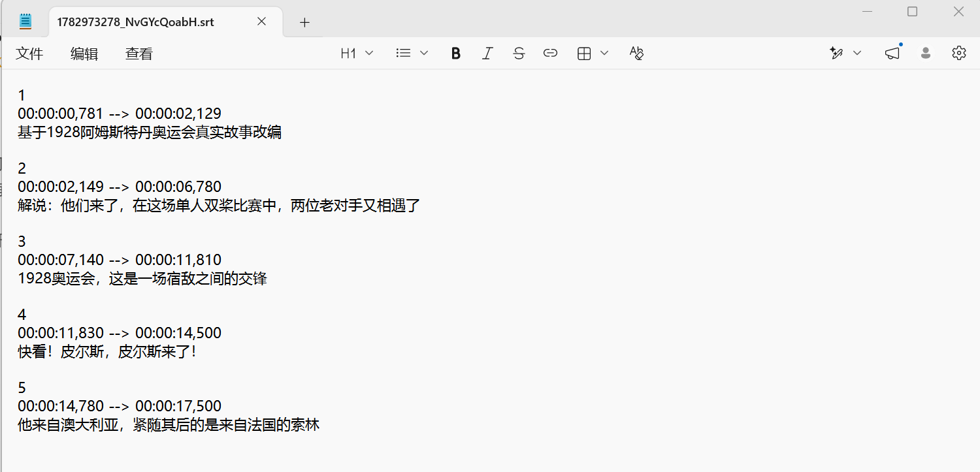
Task: Click subtitle index number 4
Action: click(x=22, y=315)
